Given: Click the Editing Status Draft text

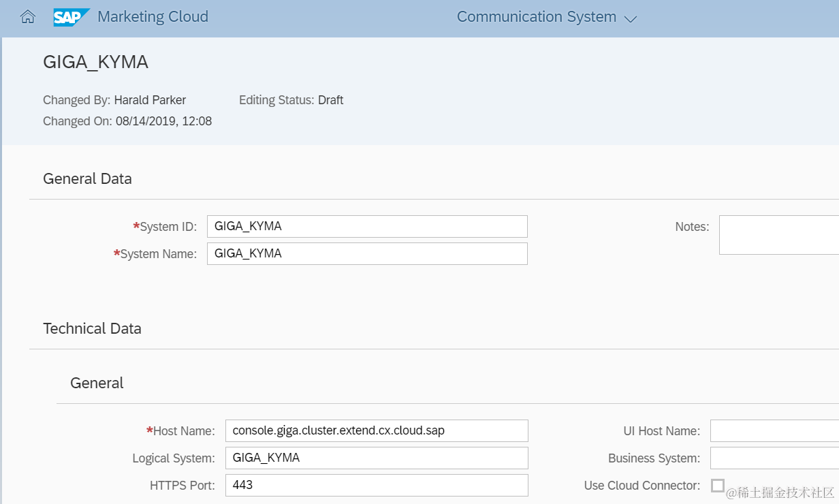Looking at the screenshot, I should (330, 100).
